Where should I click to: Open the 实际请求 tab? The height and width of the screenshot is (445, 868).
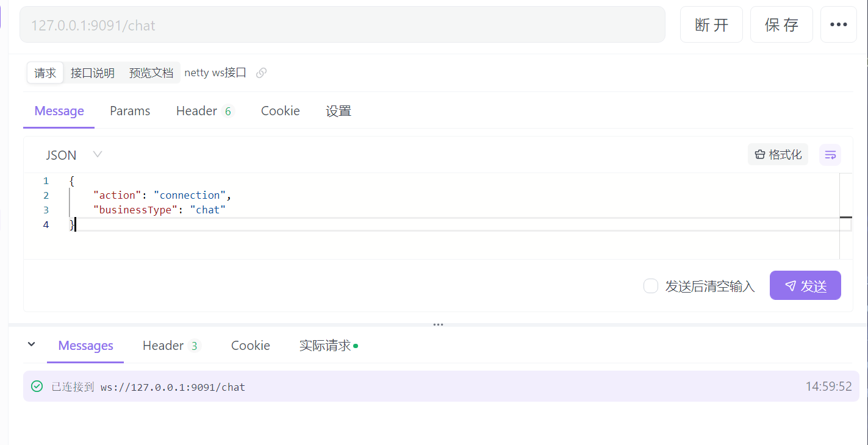[329, 346]
